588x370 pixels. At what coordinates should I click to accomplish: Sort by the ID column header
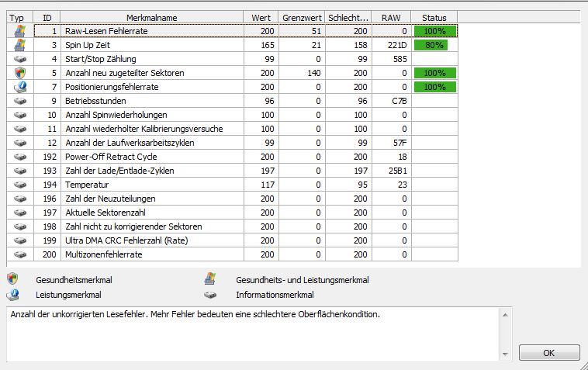pos(47,18)
